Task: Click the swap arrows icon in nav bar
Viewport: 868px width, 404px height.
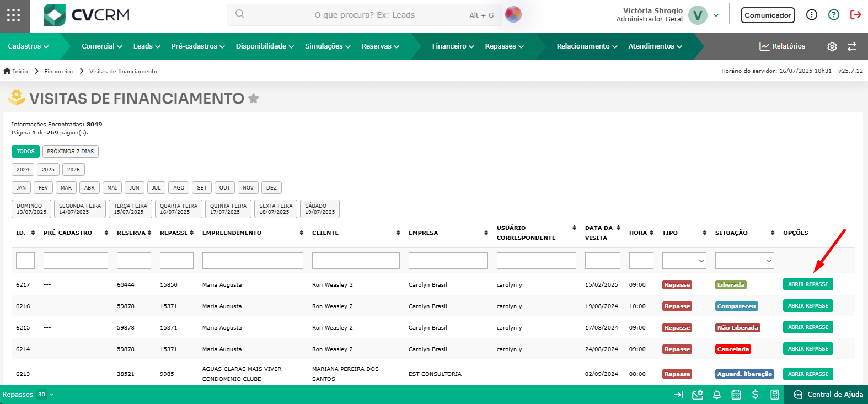Action: 852,47
